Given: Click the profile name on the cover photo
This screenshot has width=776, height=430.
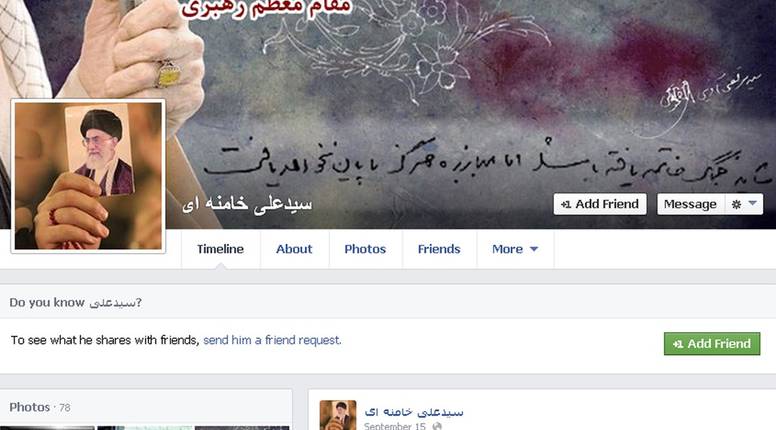Looking at the screenshot, I should pos(247,204).
